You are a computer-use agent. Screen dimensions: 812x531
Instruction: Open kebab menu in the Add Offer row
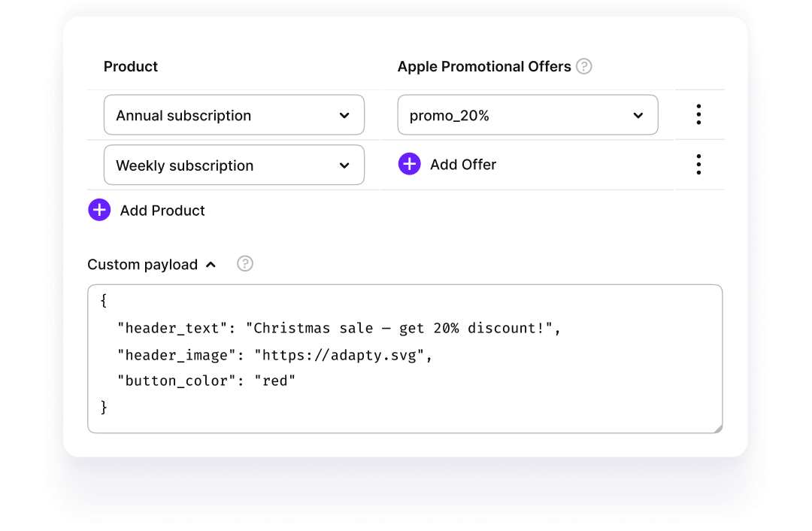tap(698, 164)
